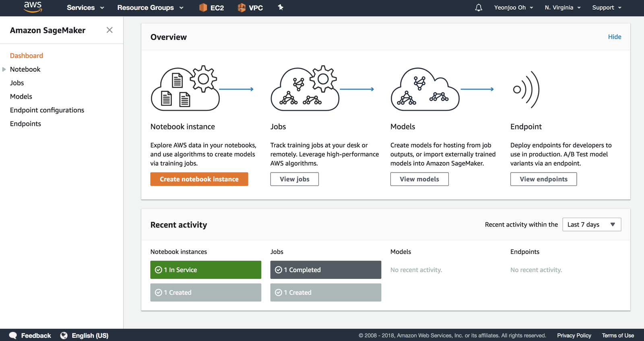Open the Last 7 days dropdown

(x=591, y=225)
